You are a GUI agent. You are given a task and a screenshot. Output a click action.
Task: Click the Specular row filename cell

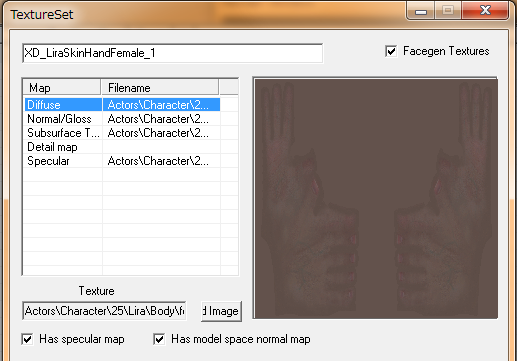(161, 161)
